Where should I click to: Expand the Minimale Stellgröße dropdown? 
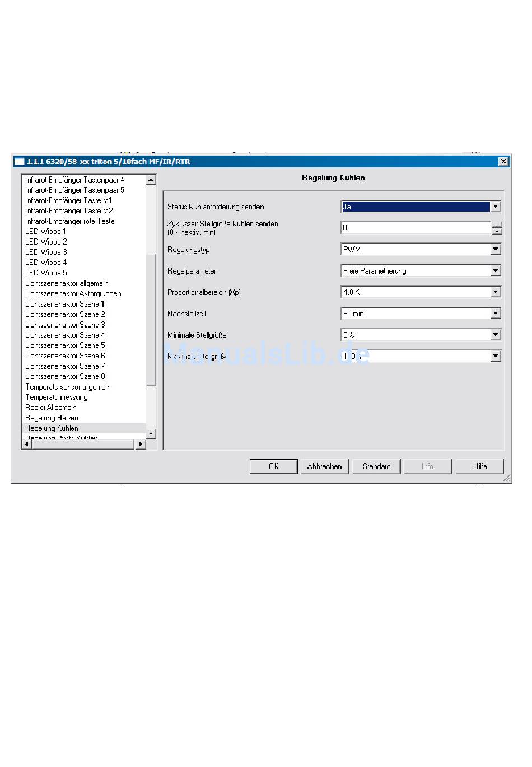(496, 334)
